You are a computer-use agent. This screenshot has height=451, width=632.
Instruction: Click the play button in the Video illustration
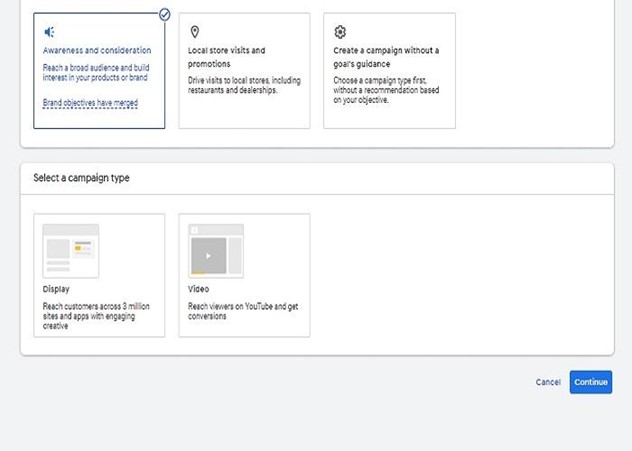(x=208, y=256)
